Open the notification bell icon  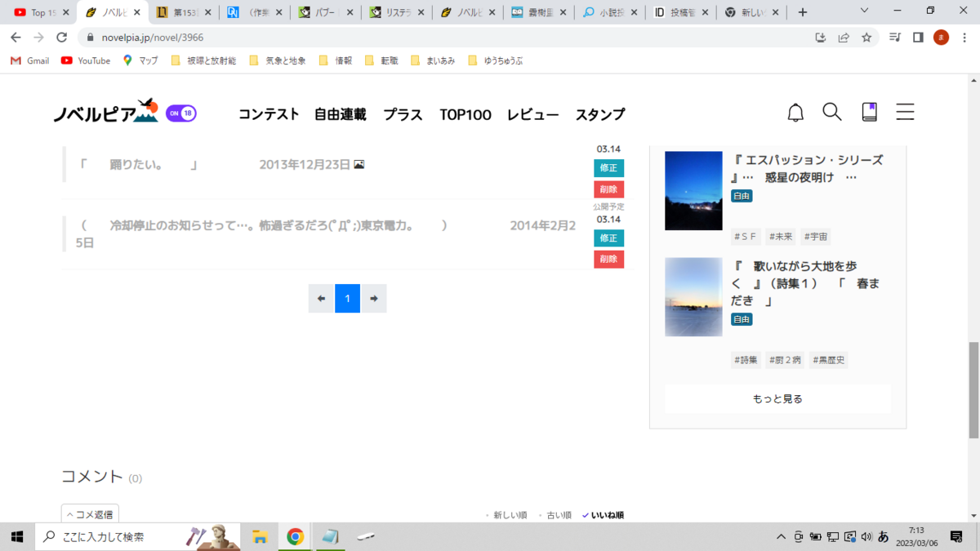795,113
